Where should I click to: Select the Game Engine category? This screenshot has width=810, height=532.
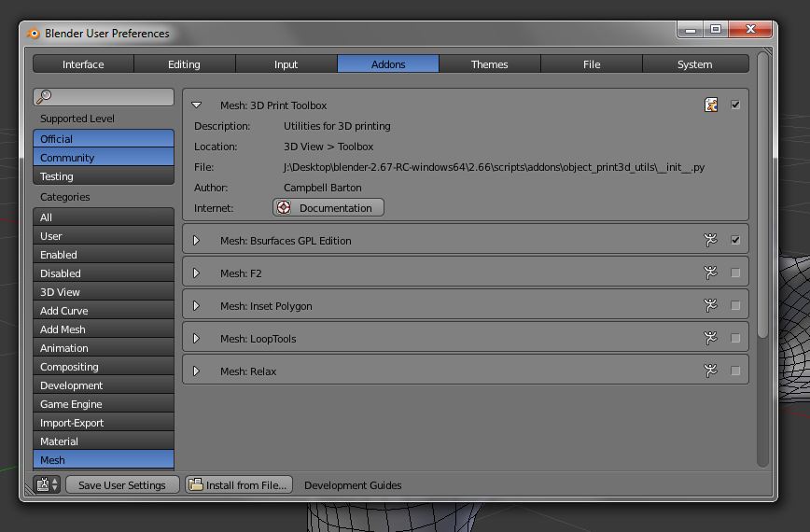104,404
